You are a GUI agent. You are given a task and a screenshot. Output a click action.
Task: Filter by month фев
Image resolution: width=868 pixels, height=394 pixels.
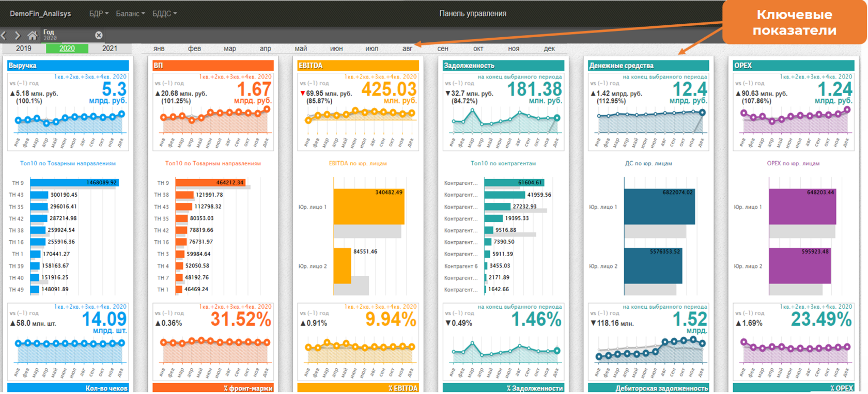[194, 49]
